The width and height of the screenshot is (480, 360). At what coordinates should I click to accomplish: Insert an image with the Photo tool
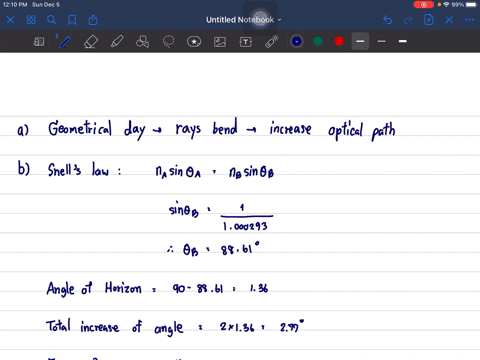click(x=220, y=42)
